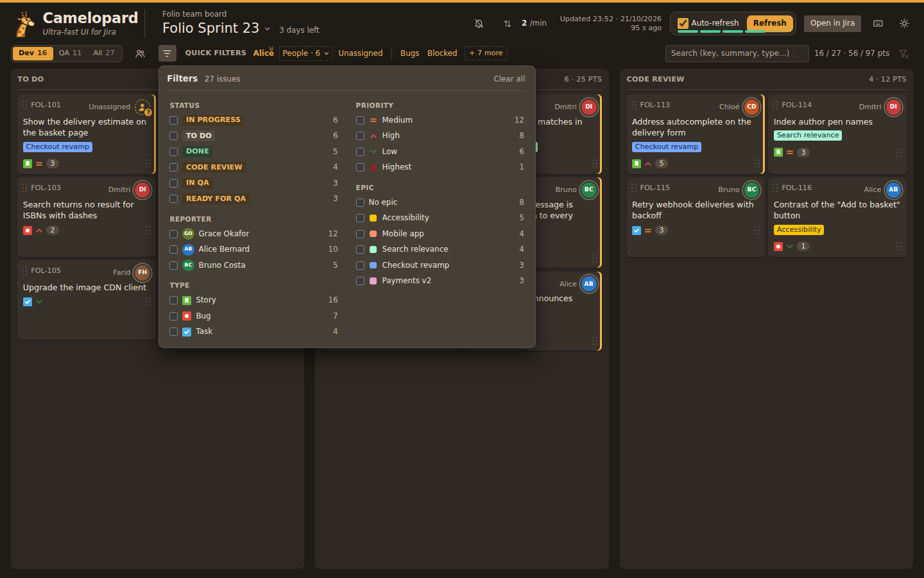Viewport: 924px width, 578px height.
Task: Select the Dev 16 tab
Action: pyautogui.click(x=33, y=53)
